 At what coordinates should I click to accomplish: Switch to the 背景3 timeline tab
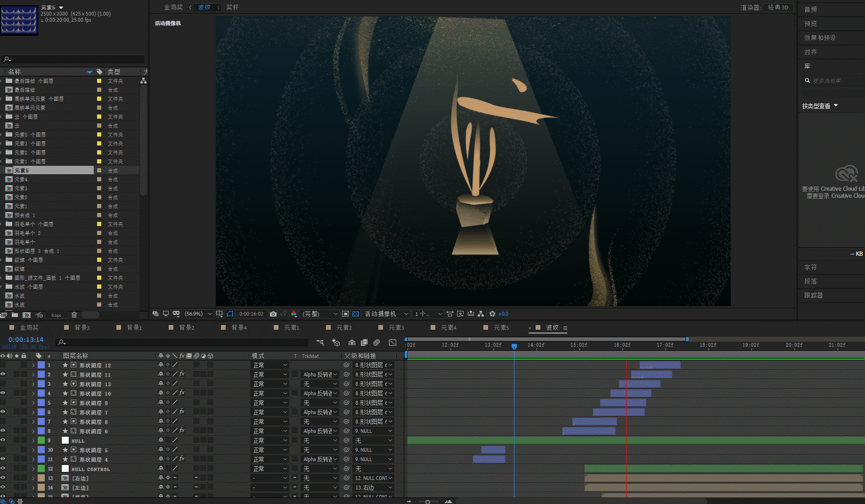[82, 327]
